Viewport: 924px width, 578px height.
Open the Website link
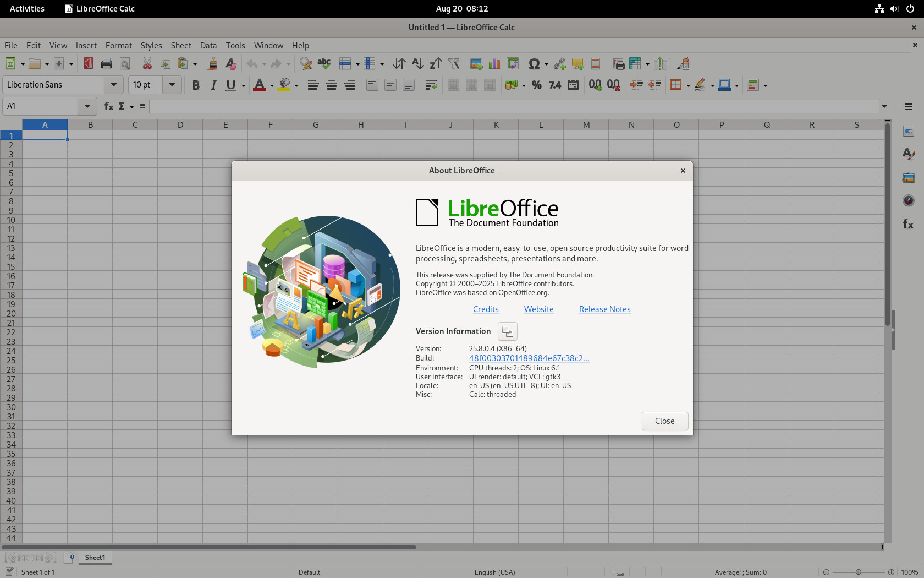pyautogui.click(x=538, y=309)
